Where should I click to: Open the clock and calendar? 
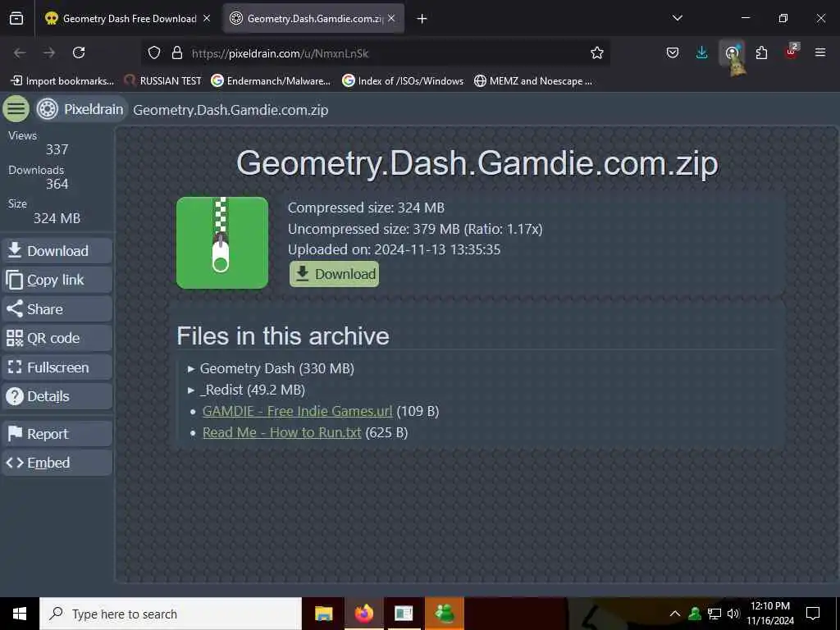770,614
